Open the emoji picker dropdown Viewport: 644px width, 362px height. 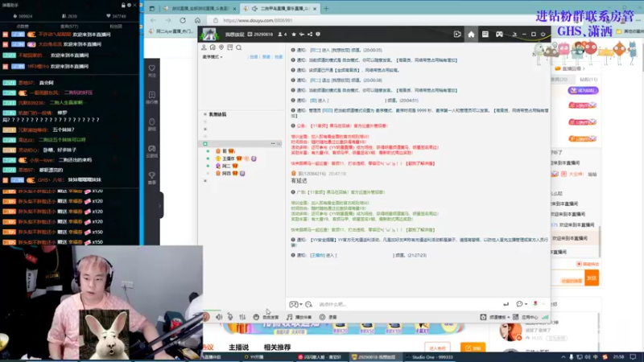522,304
